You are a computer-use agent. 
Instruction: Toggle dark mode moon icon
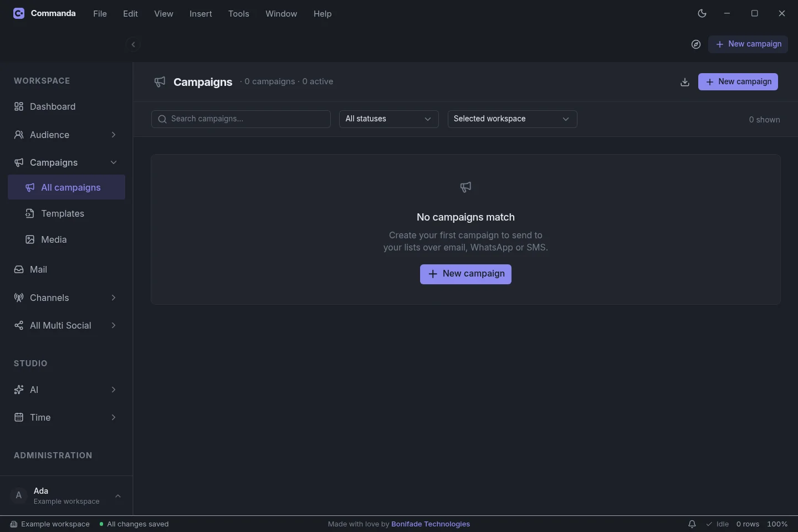(702, 13)
